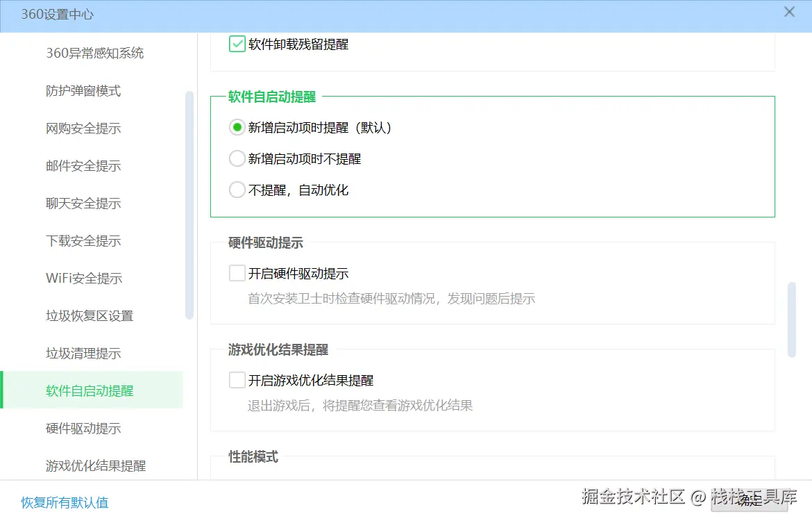Click the main panel scrollbar thumb
The height and width of the screenshot is (521, 812).
[x=791, y=320]
